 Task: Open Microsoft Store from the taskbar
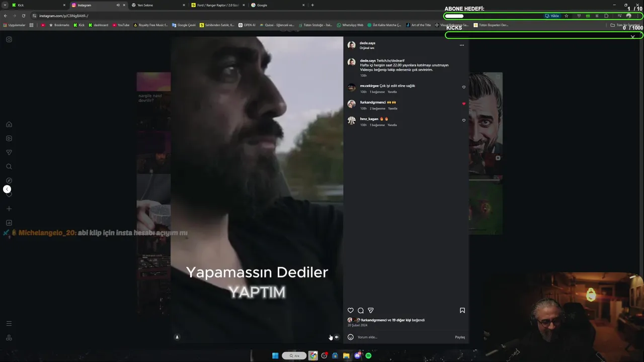pyautogui.click(x=335, y=355)
